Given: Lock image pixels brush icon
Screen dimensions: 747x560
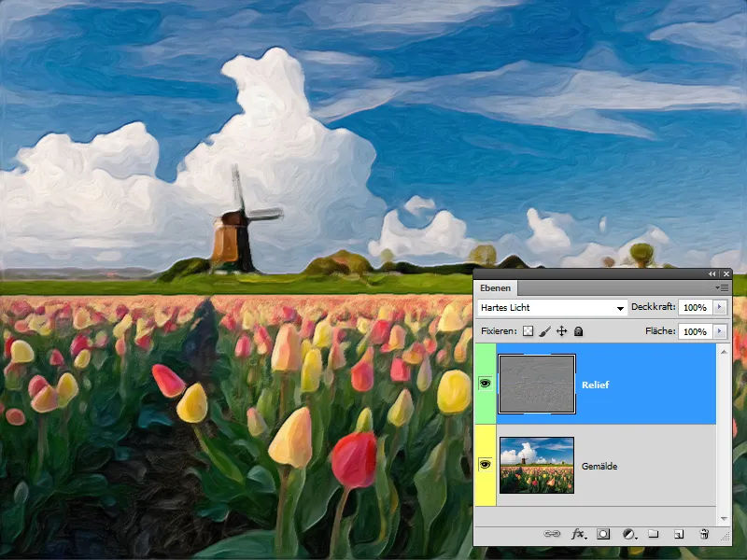Looking at the screenshot, I should pyautogui.click(x=545, y=331).
